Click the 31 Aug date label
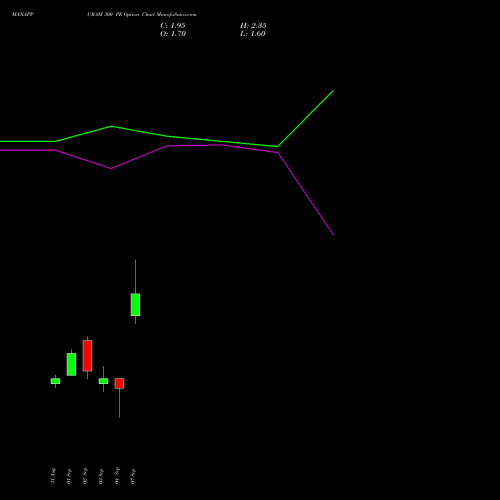Image resolution: width=500 pixels, height=500 pixels. coord(53,476)
